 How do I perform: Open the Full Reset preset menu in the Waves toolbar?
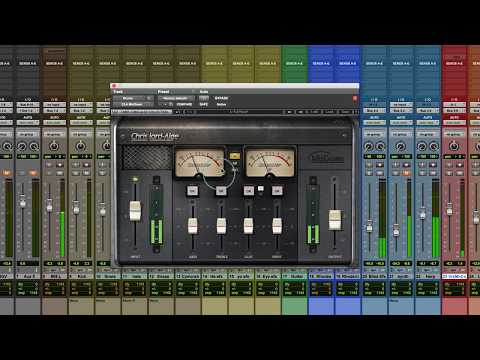pyautogui.click(x=239, y=112)
